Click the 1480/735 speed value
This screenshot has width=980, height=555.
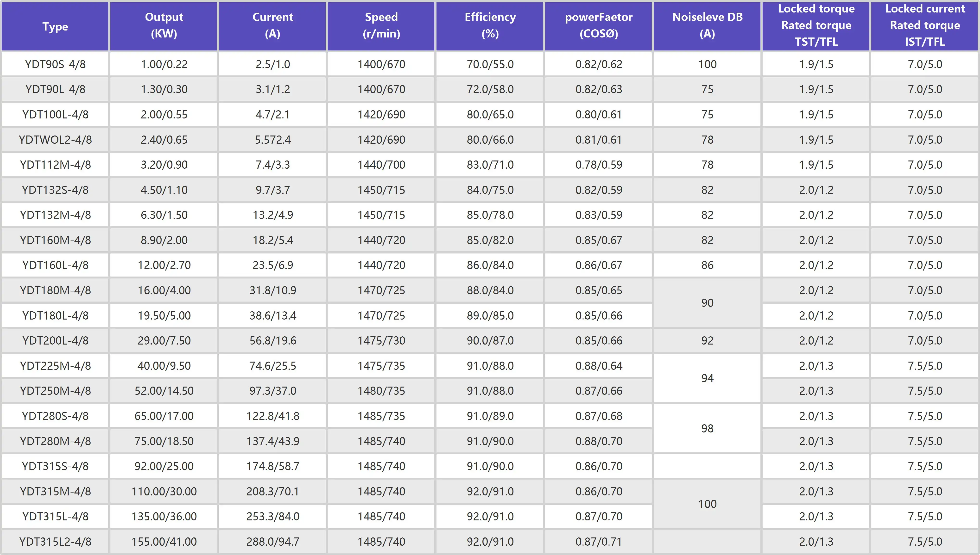tap(381, 391)
